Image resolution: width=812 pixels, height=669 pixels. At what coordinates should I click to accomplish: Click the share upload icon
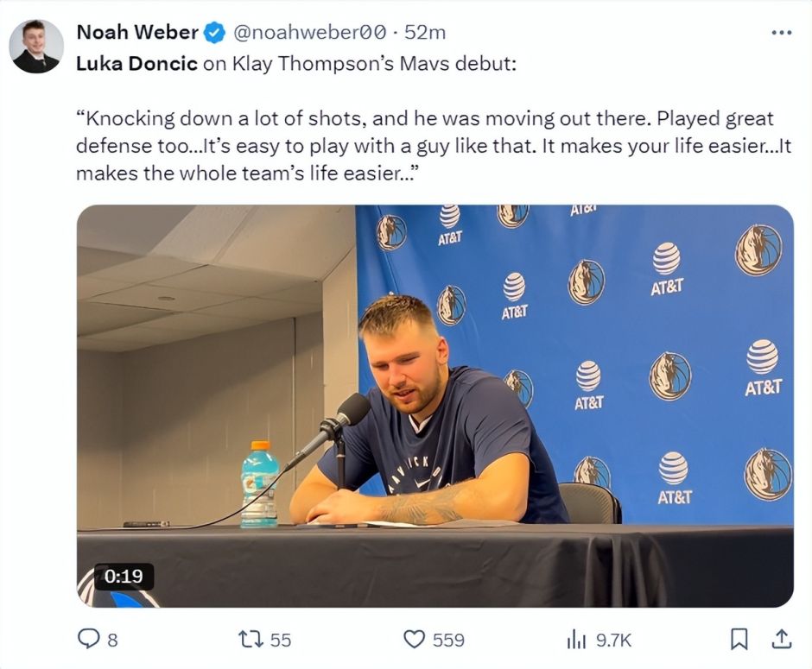(x=781, y=639)
